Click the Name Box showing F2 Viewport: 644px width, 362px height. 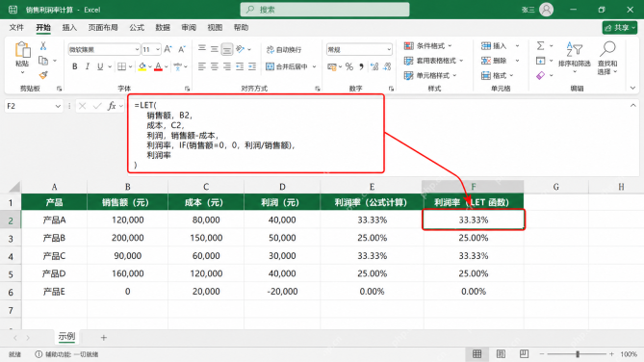(34, 106)
